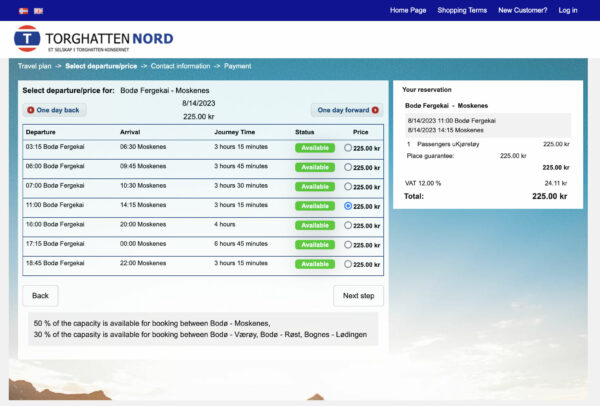Click 'VAT 12.00 %' line in reservation
The width and height of the screenshot is (600, 406).
point(423,183)
